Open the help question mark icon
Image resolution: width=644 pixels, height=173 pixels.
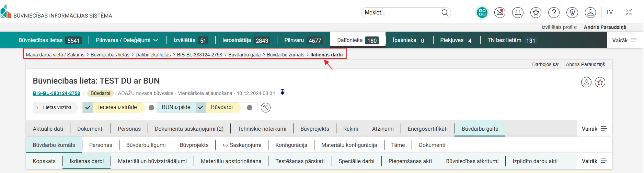(554, 13)
